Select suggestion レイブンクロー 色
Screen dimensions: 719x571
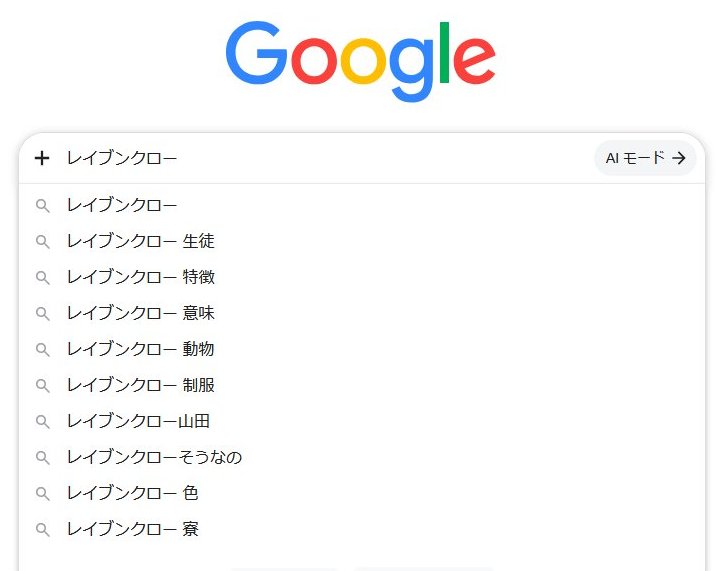click(x=362, y=493)
